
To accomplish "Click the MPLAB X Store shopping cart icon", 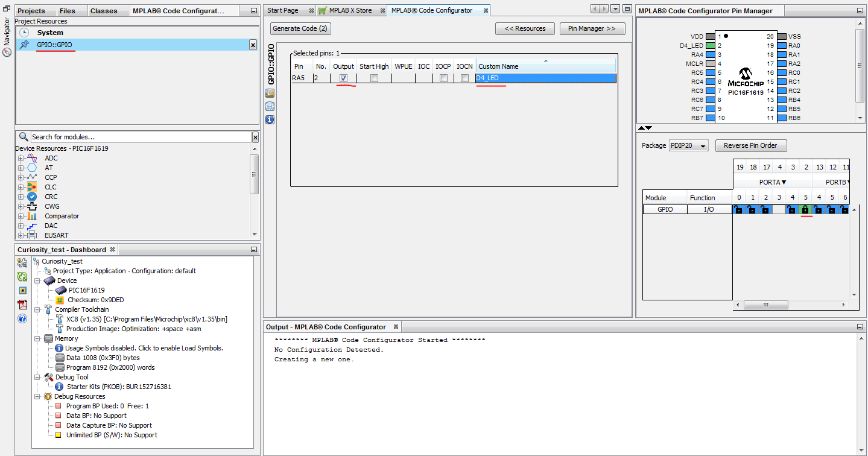I will coord(323,10).
